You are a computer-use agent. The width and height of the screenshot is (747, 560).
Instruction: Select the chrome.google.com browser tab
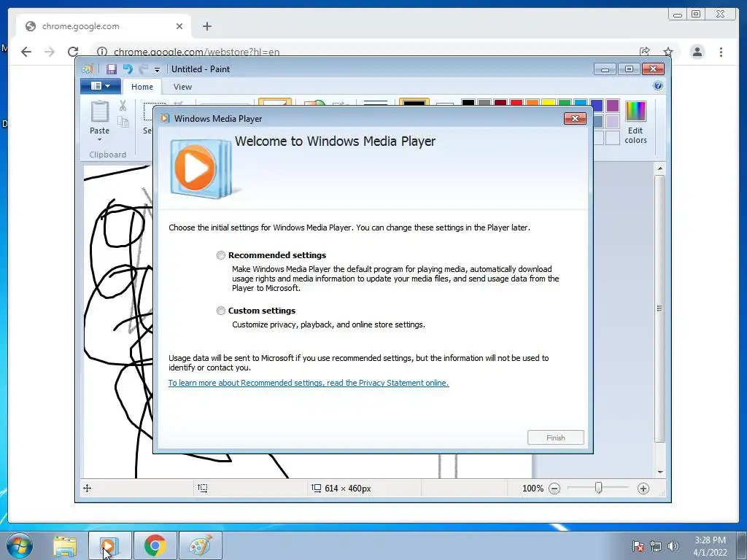click(104, 26)
